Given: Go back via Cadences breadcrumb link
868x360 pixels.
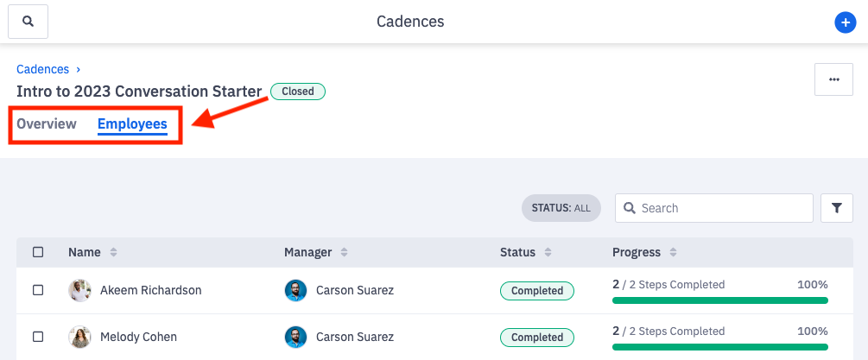Looking at the screenshot, I should pyautogui.click(x=42, y=69).
